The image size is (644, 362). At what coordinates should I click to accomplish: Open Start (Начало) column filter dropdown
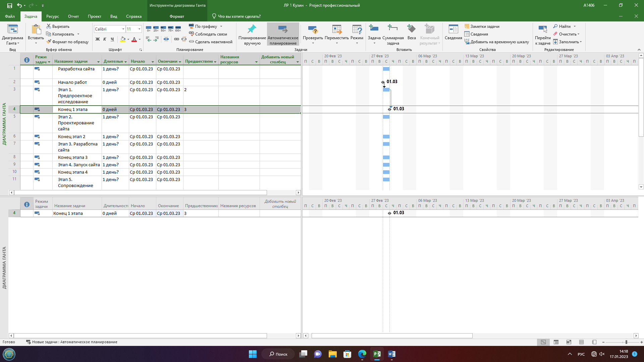(x=153, y=62)
